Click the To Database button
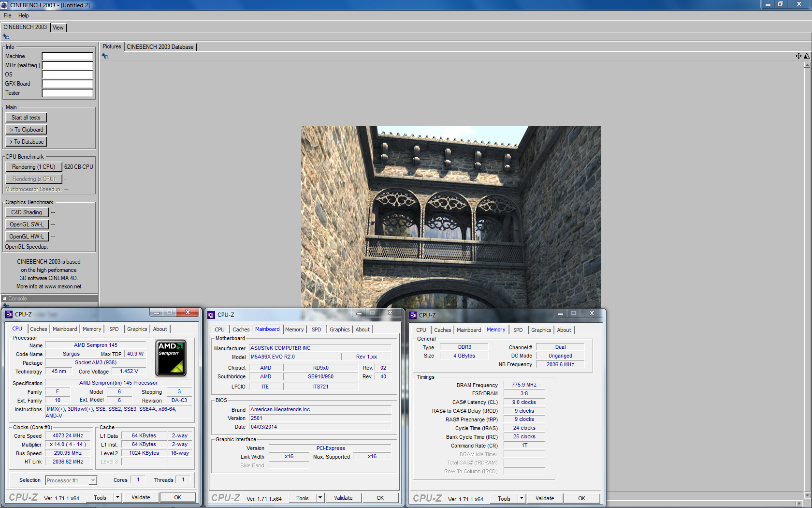The width and height of the screenshot is (812, 508). point(26,142)
